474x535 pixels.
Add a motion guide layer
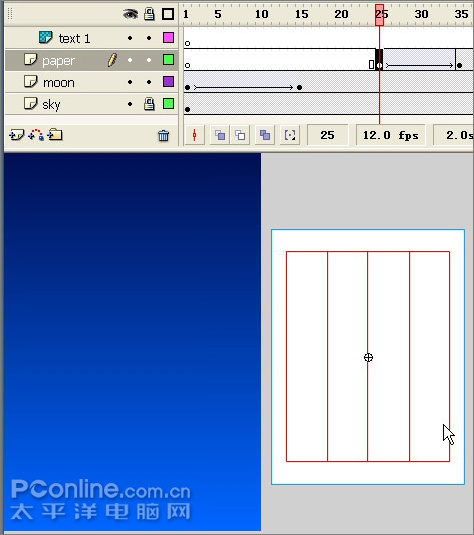pos(36,135)
